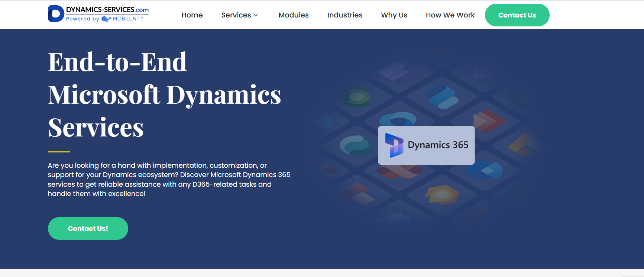Expand the Services dropdown chevron

coord(256,16)
